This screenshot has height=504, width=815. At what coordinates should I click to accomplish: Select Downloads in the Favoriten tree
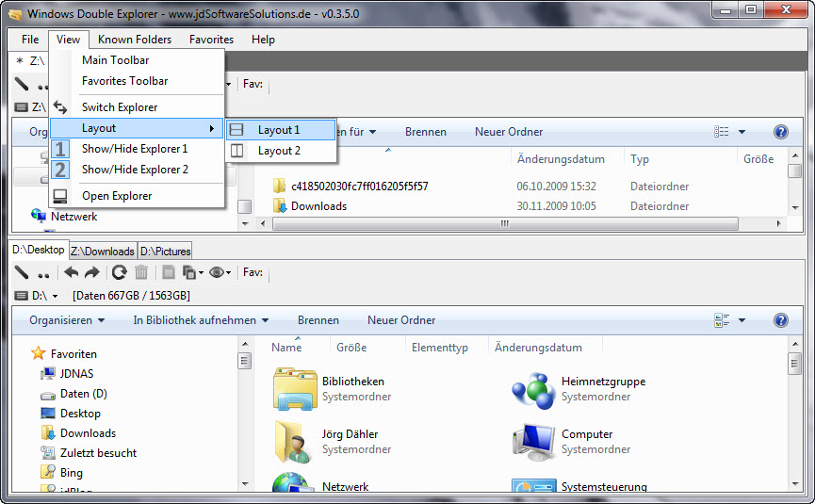point(88,433)
